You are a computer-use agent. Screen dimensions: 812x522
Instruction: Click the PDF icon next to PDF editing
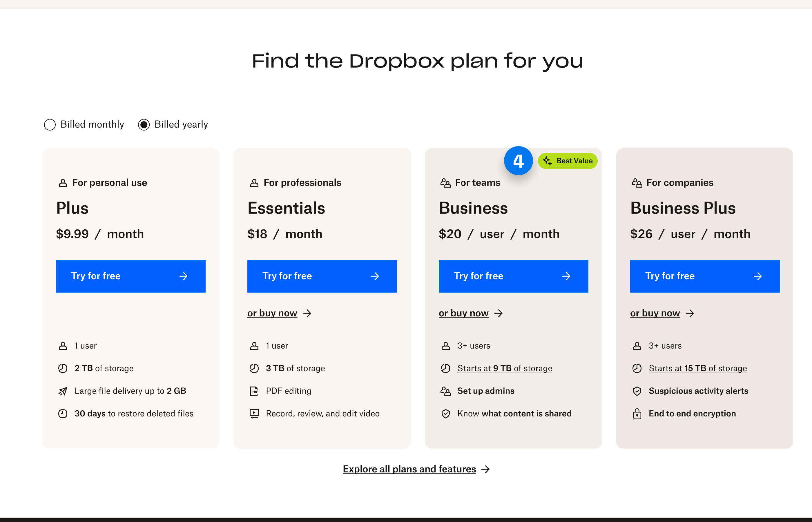(254, 391)
